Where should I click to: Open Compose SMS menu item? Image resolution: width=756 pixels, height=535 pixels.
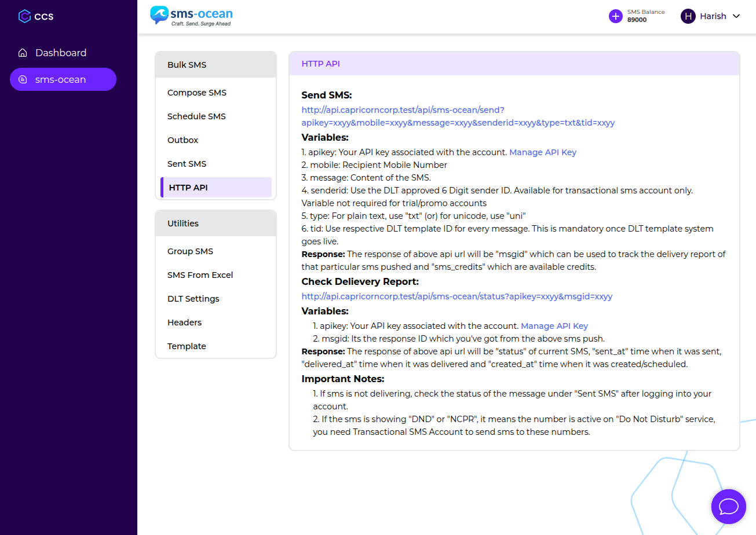[x=197, y=93]
